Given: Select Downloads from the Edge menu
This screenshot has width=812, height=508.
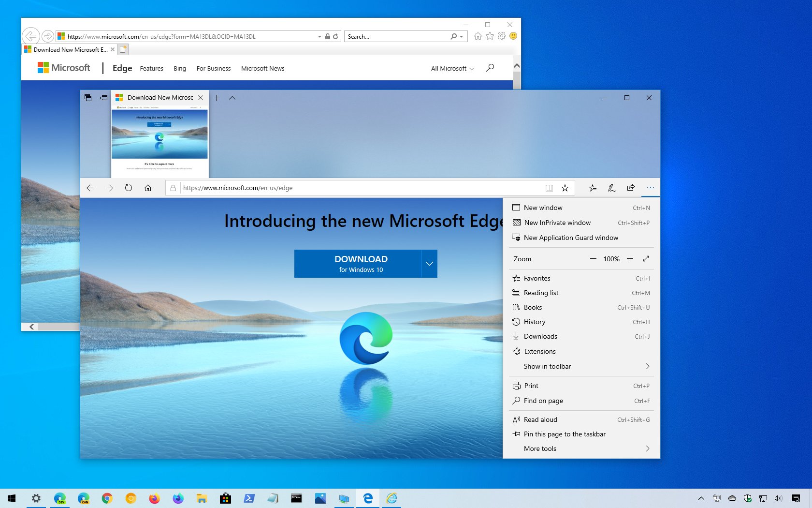Looking at the screenshot, I should 540,336.
